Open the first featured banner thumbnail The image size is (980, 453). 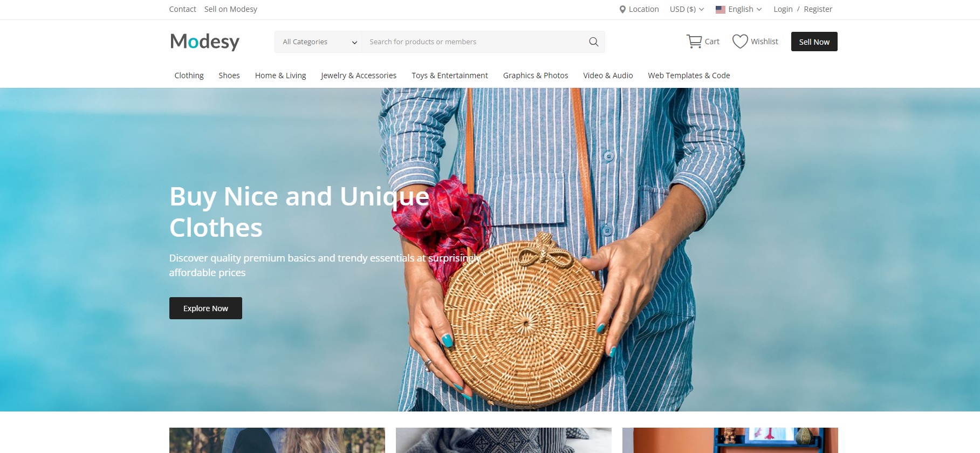click(277, 440)
